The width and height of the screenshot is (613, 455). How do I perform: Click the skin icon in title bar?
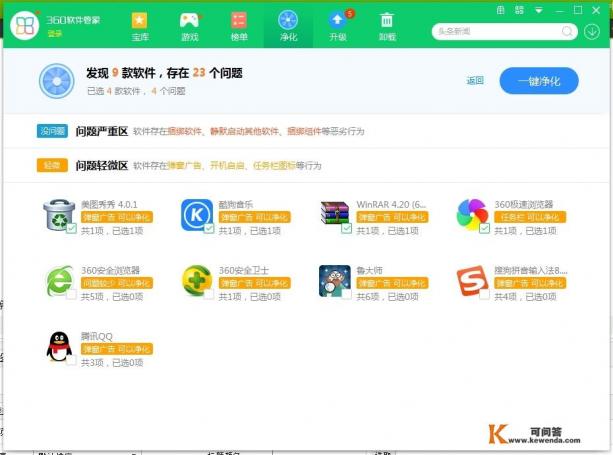(500, 10)
